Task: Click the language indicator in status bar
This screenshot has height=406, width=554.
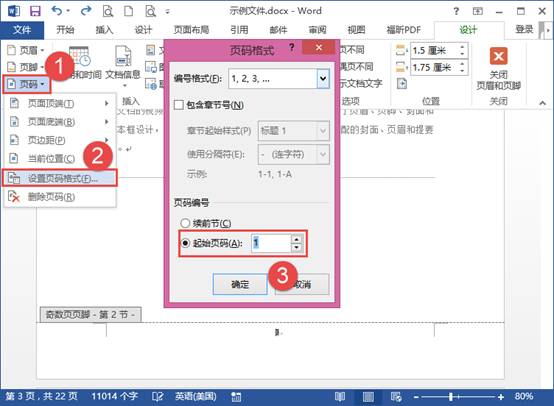Action: [196, 396]
